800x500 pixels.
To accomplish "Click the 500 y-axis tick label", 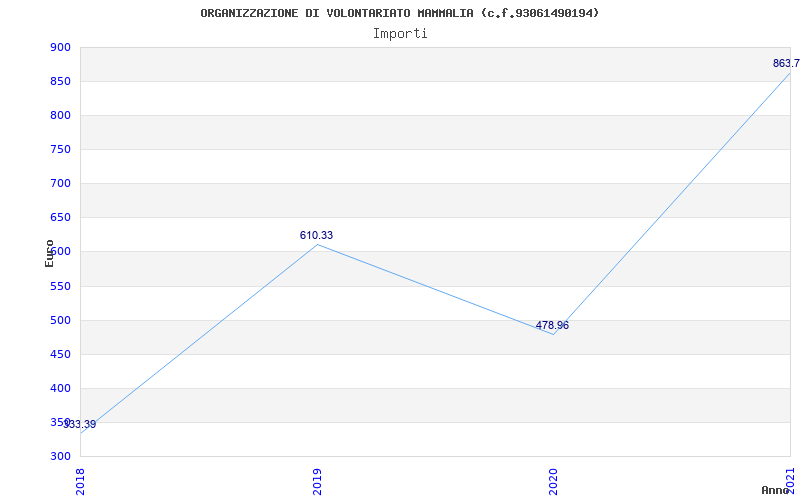I will pyautogui.click(x=60, y=320).
